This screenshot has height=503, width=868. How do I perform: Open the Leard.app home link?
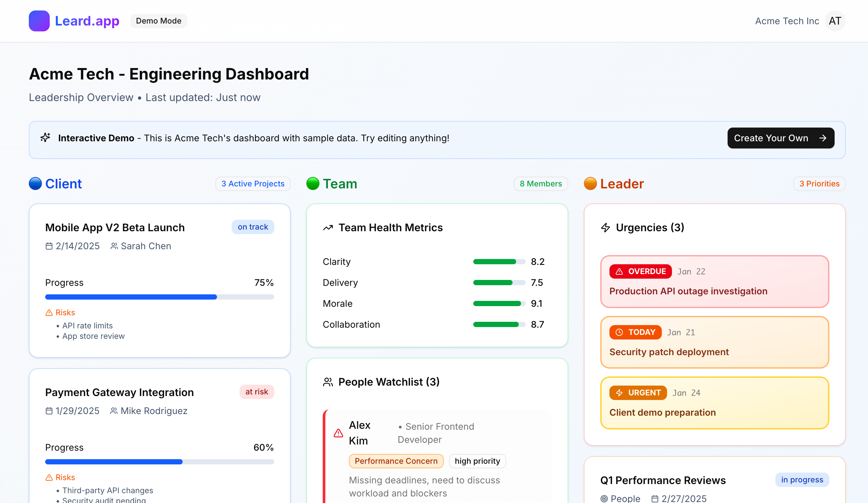point(87,21)
